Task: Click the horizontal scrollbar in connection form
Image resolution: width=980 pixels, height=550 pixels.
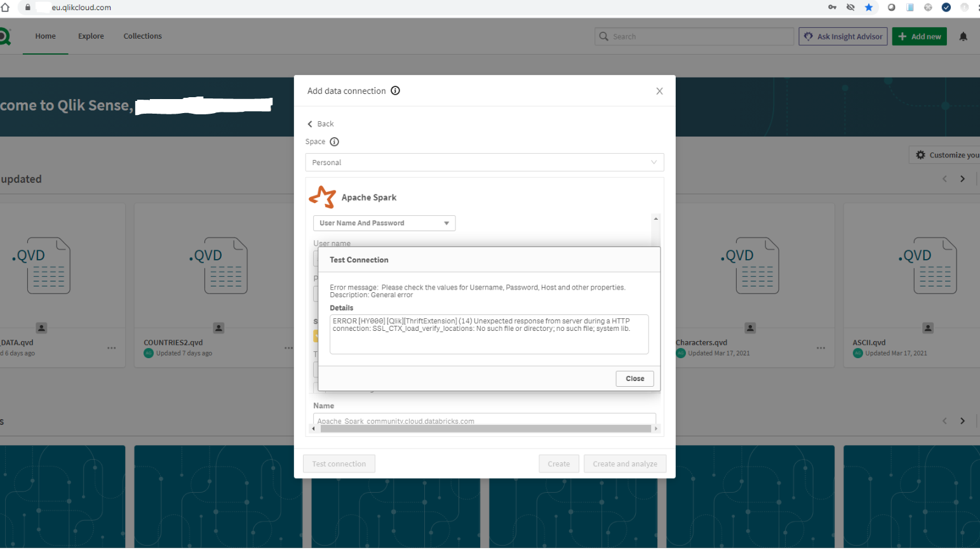Action: 486,429
